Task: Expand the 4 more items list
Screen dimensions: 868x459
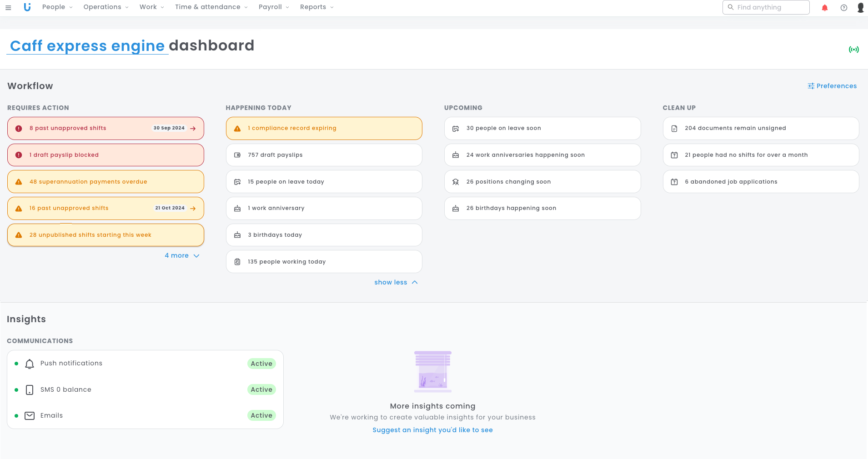Action: pyautogui.click(x=182, y=256)
